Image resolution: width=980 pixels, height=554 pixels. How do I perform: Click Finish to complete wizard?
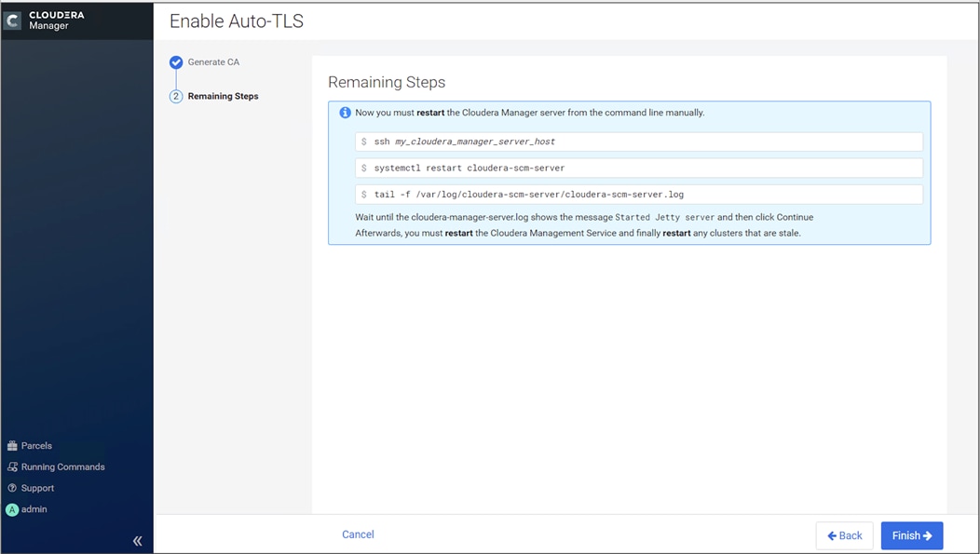coord(912,536)
